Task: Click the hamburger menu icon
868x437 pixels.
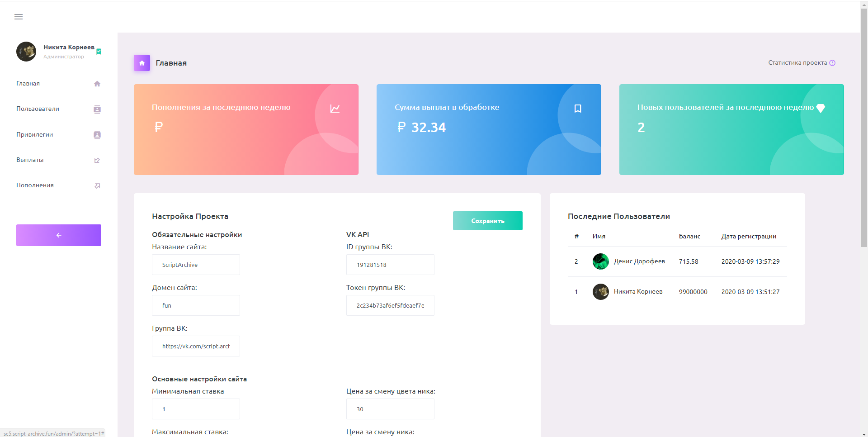Action: point(19,17)
